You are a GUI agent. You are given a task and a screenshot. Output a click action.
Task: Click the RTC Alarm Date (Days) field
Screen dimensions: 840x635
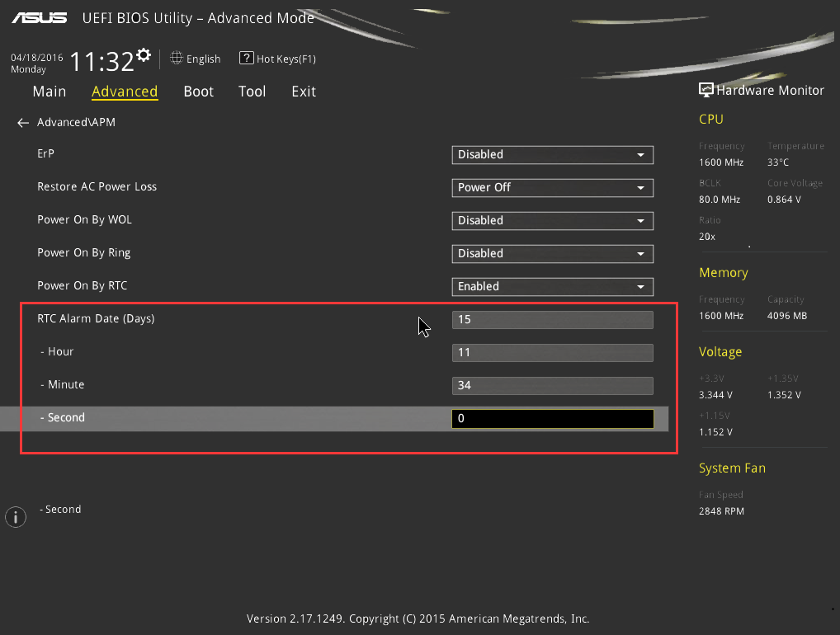tap(552, 320)
